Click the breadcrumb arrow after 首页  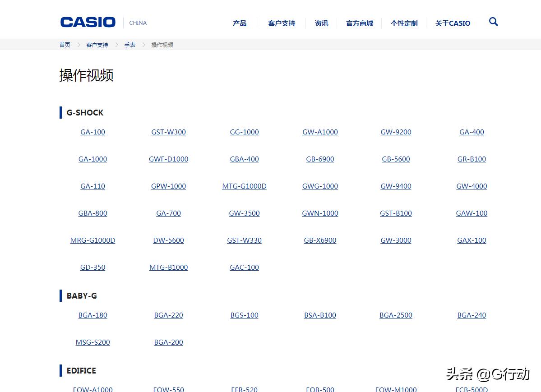click(x=79, y=45)
